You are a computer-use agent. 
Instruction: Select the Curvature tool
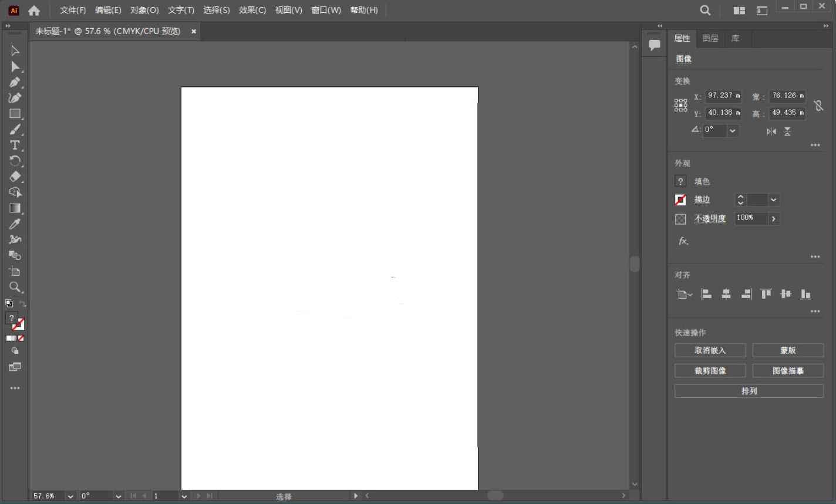(15, 98)
